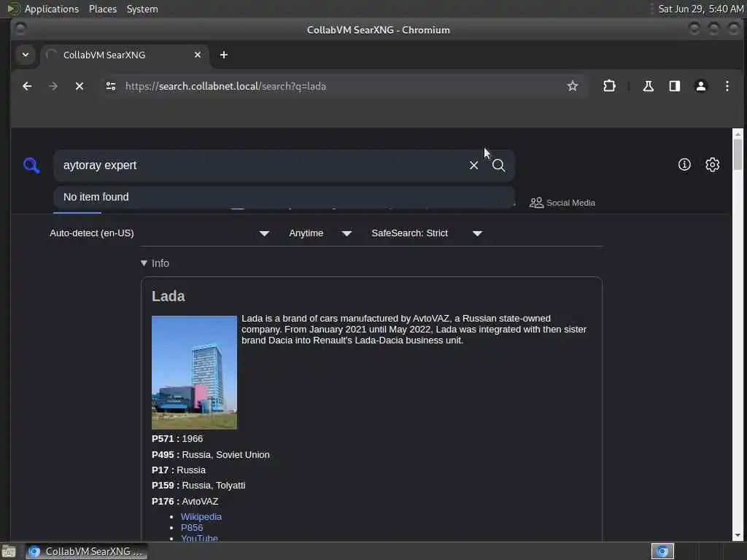Click the "P159 : Russia, Tolyatti" row
The image size is (747, 560).
pyautogui.click(x=198, y=486)
